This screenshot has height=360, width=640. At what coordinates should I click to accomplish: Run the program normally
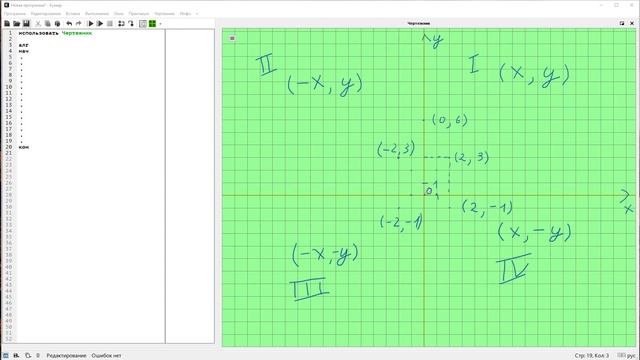click(91, 24)
